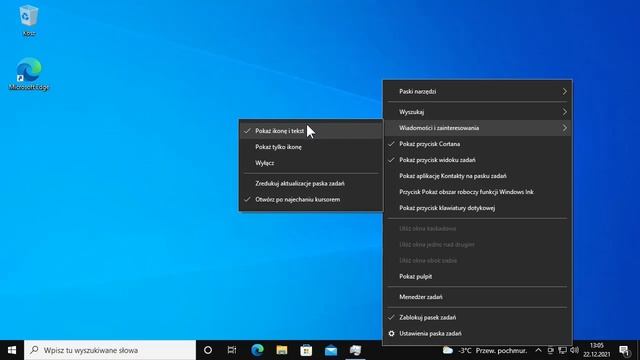Viewport: 640px width, 360px height.
Task: Select 'Pokaż ikonę i tekst' option
Action: point(311,131)
